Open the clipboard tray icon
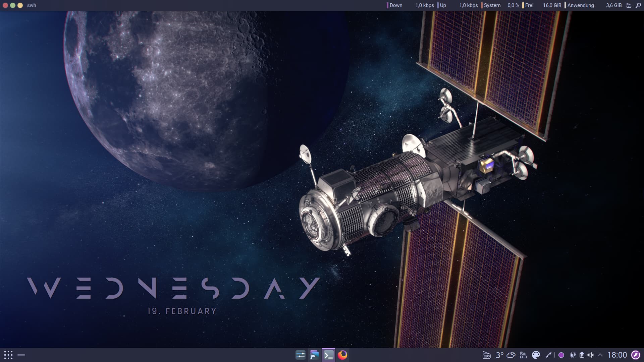Image resolution: width=644 pixels, height=362 pixels. pos(582,355)
